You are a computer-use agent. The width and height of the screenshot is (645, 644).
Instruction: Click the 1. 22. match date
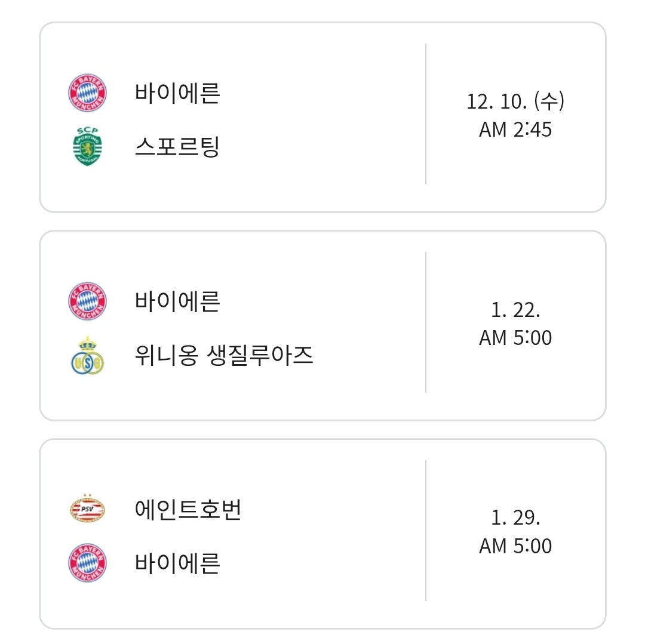coord(515,310)
